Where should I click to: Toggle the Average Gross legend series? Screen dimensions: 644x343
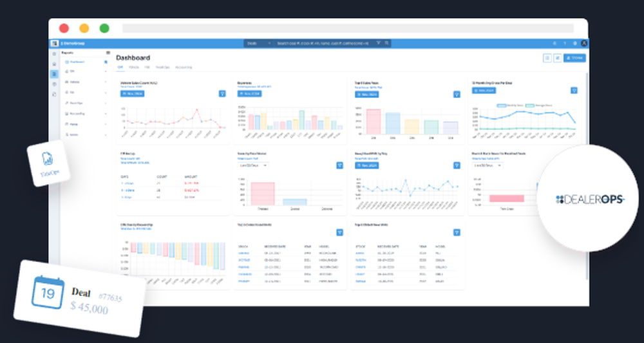click(538, 106)
